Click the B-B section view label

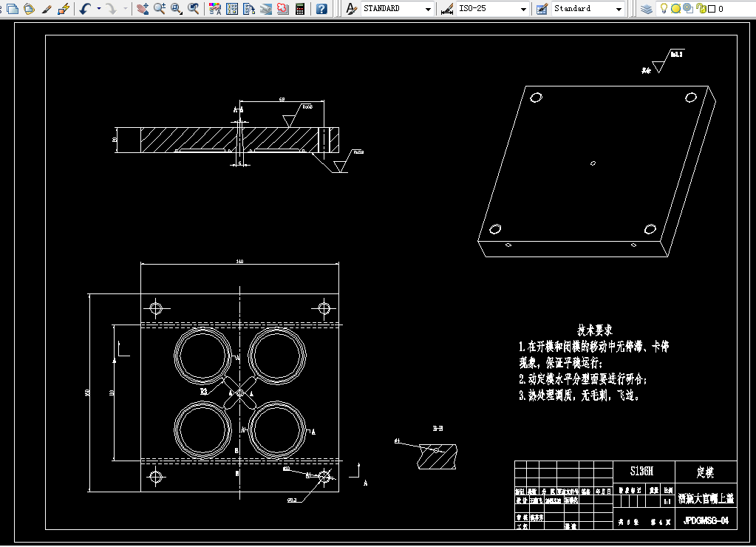pyautogui.click(x=437, y=428)
